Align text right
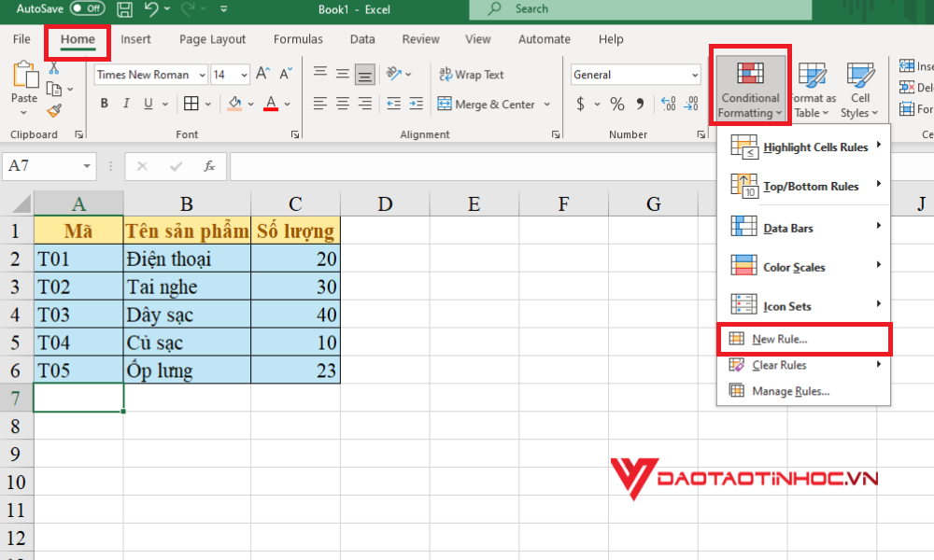 point(364,104)
